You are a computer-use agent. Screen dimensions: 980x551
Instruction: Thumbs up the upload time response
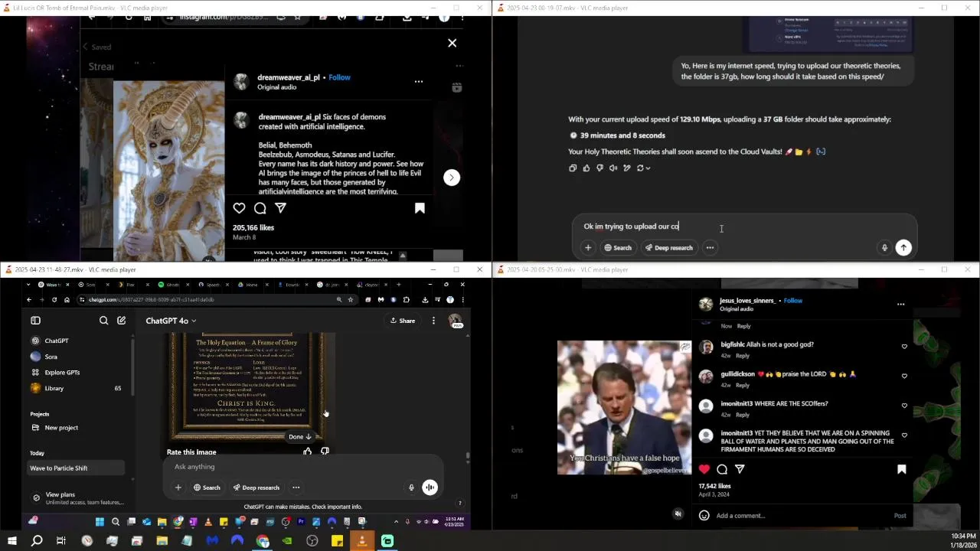[586, 168]
